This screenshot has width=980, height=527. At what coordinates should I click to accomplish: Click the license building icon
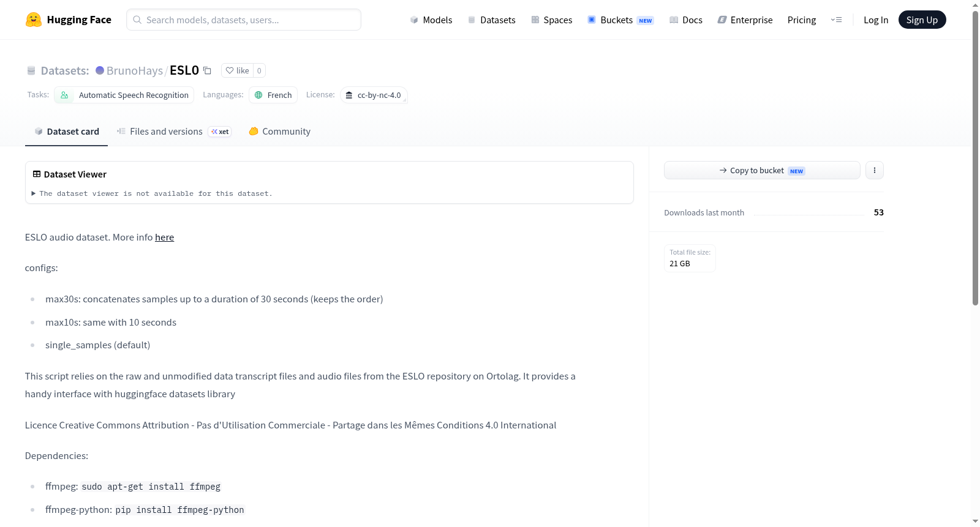349,95
